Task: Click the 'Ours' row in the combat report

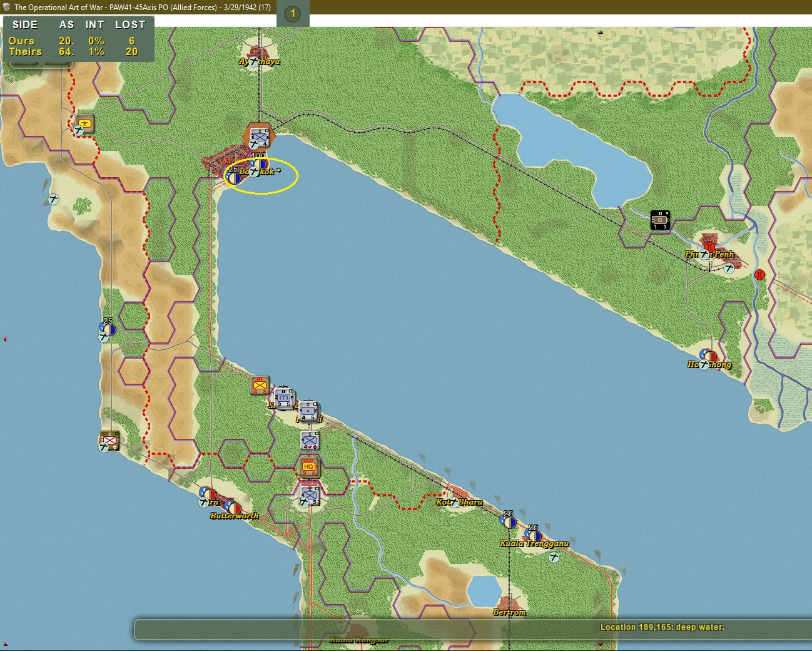Action: (x=74, y=41)
